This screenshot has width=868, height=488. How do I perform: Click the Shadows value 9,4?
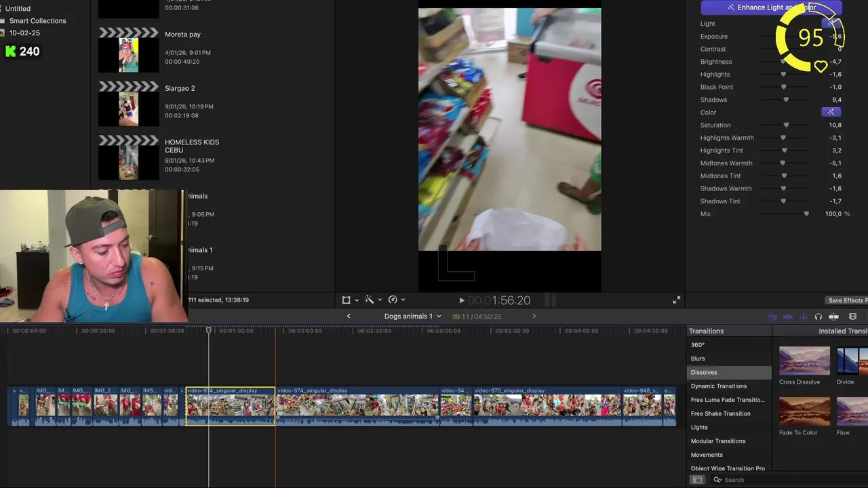(x=837, y=100)
